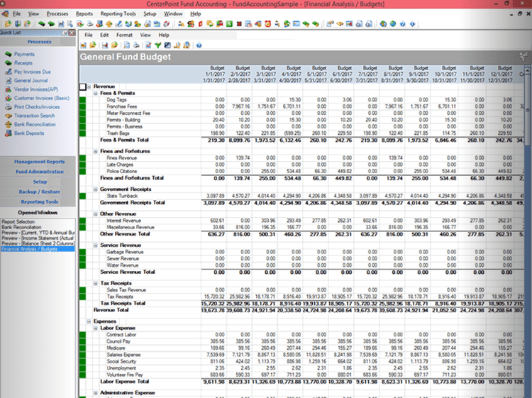Click the blue question mark help icon in main toolbar
This screenshot has width=532, height=398.
403,23
